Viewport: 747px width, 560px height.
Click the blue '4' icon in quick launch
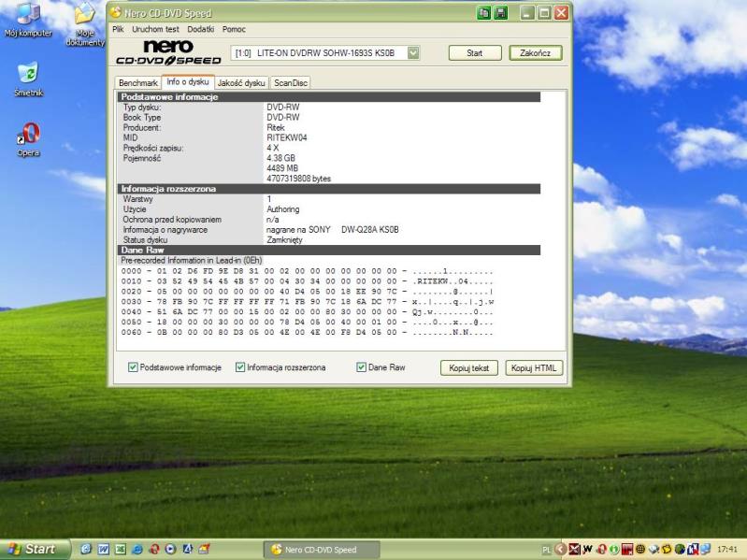pos(188,549)
